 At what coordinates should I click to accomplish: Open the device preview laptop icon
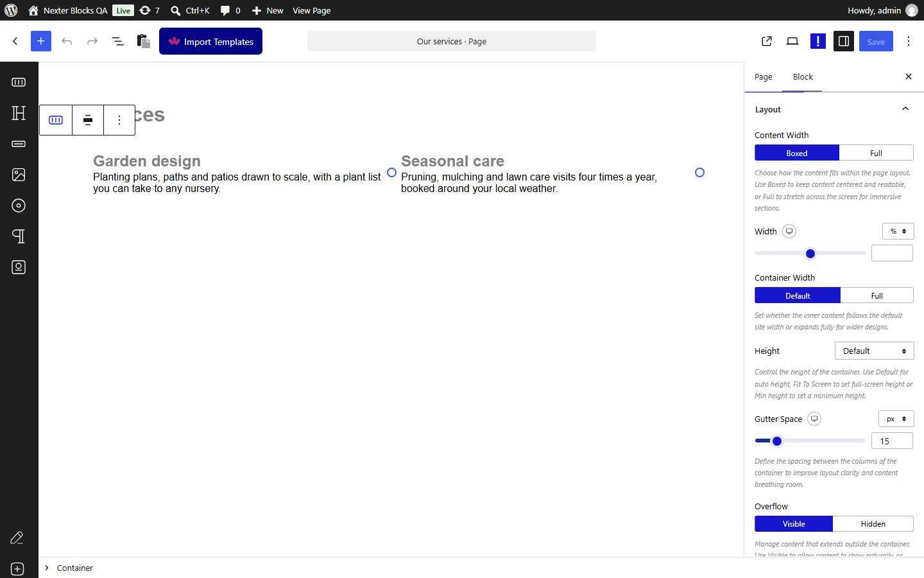792,41
